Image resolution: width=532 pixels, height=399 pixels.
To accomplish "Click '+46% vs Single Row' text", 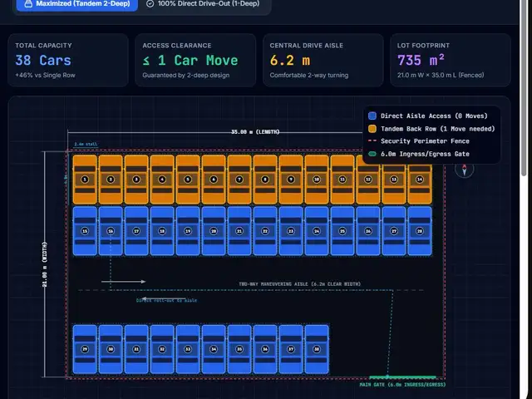I will [x=45, y=76].
